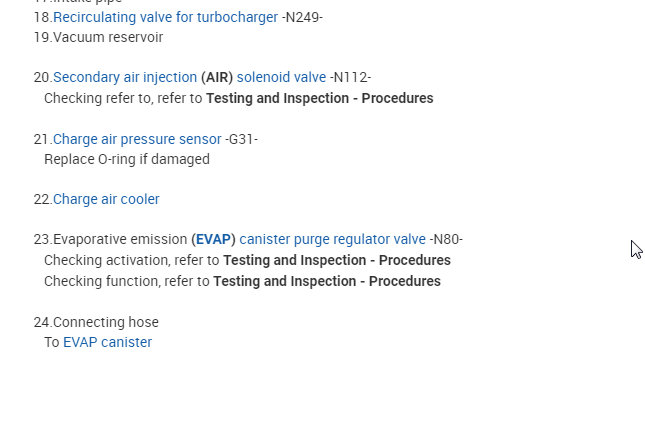Click the Evaporative emission text in item 23
Image resolution: width=645 pixels, height=427 pixels.
pyautogui.click(x=119, y=240)
